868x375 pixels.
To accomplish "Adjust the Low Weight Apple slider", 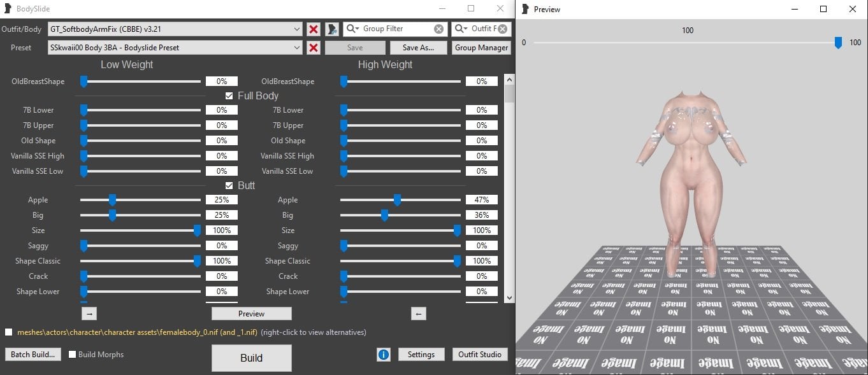I will click(112, 200).
